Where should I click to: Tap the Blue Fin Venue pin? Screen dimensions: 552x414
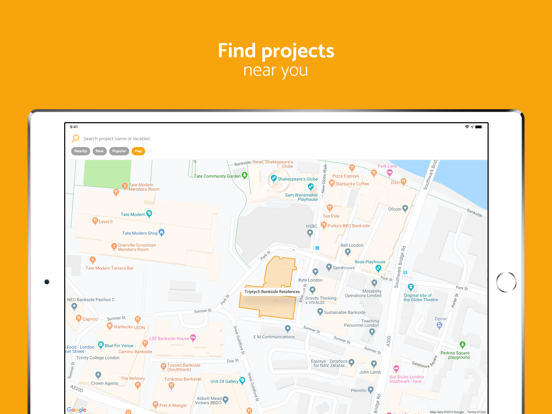(101, 345)
